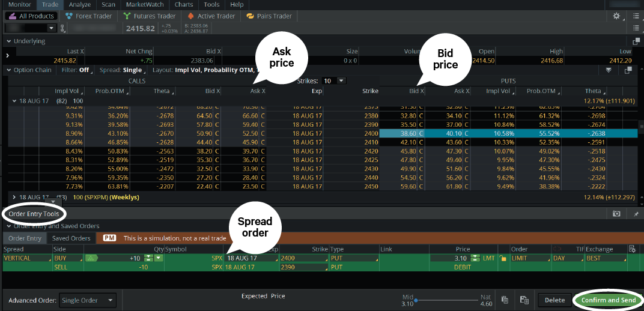Adjust the price using the stepper
This screenshot has width=644, height=311.
[x=476, y=258]
